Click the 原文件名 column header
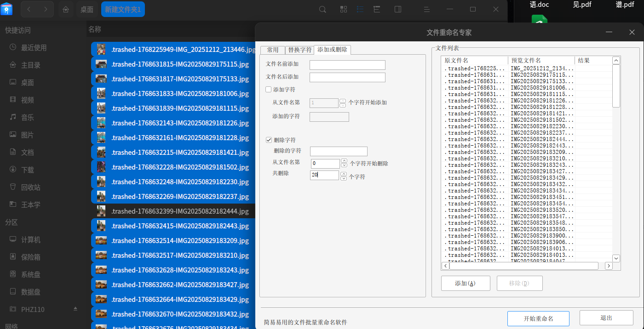This screenshot has width=644, height=329. (x=475, y=60)
